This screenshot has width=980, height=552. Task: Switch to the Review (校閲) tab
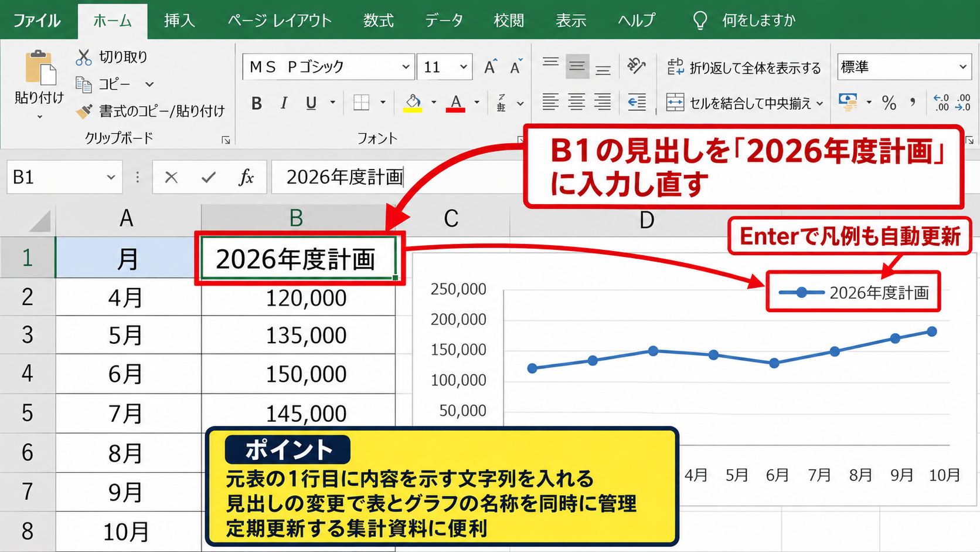[509, 21]
